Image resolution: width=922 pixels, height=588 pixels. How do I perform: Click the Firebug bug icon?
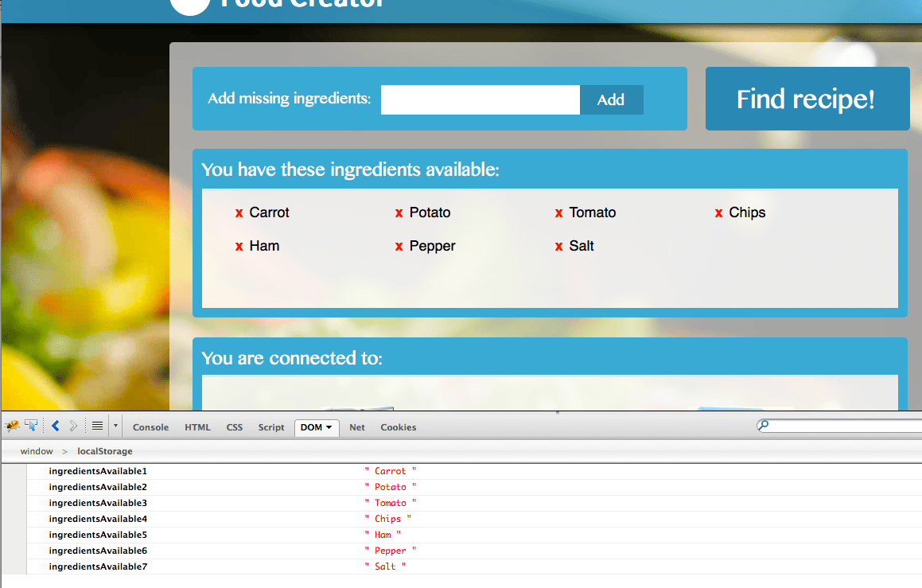tap(12, 425)
